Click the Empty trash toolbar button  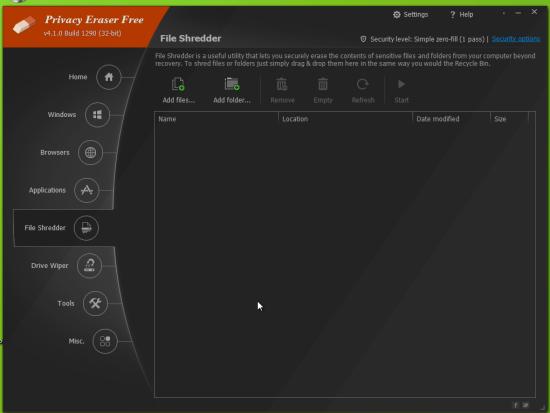(323, 91)
